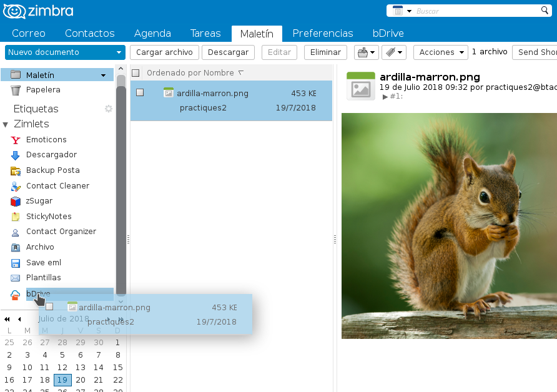Click the squirrel image preview
Image resolution: width=557 pixels, height=392 pixels.
[449, 226]
